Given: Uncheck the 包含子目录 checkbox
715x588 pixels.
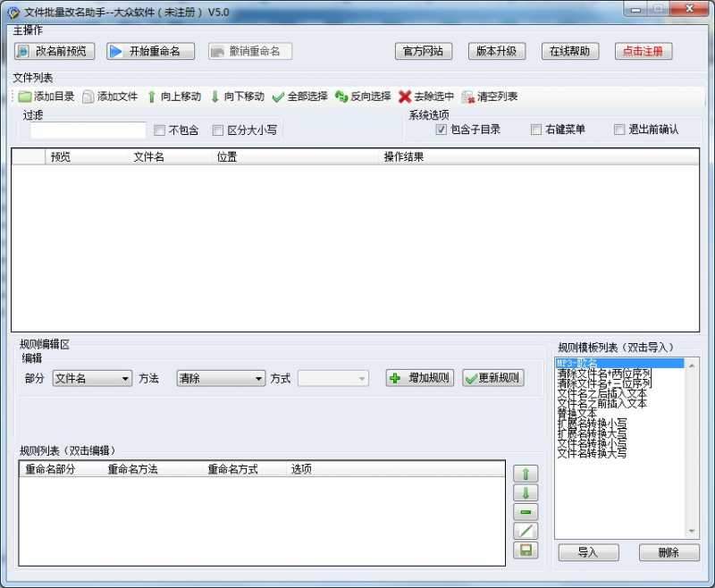Looking at the screenshot, I should pyautogui.click(x=442, y=129).
